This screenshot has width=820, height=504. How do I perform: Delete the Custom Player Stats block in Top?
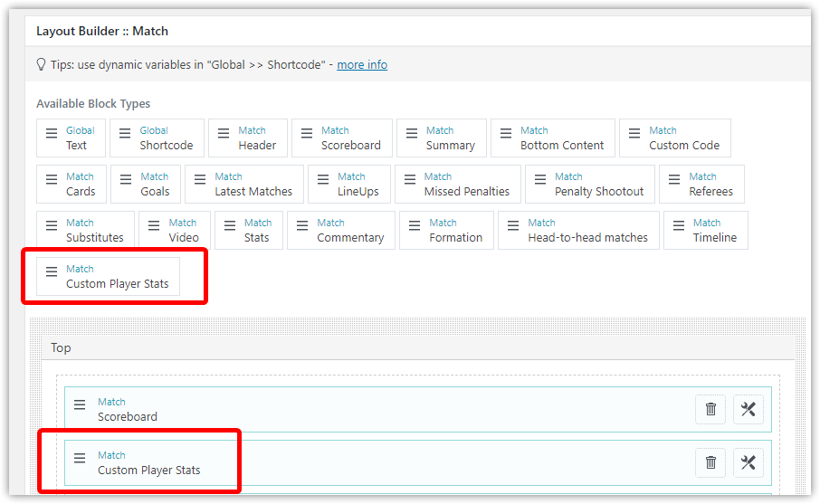(x=710, y=462)
